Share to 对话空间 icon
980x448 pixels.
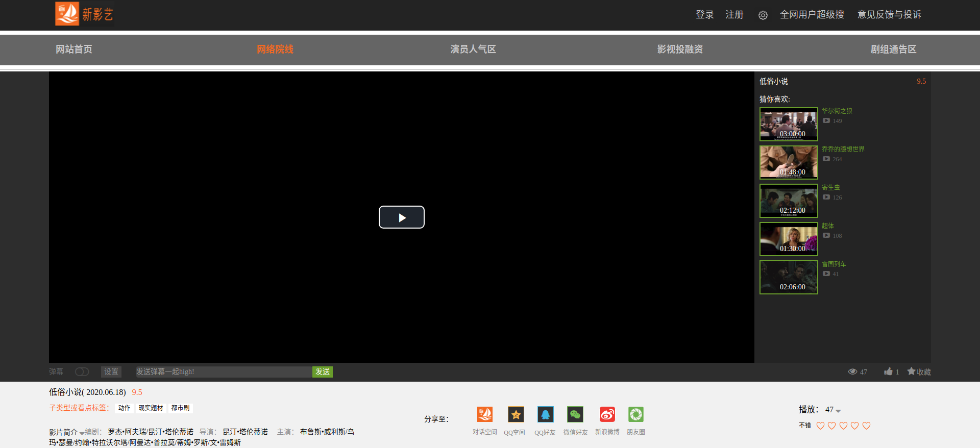tap(484, 414)
